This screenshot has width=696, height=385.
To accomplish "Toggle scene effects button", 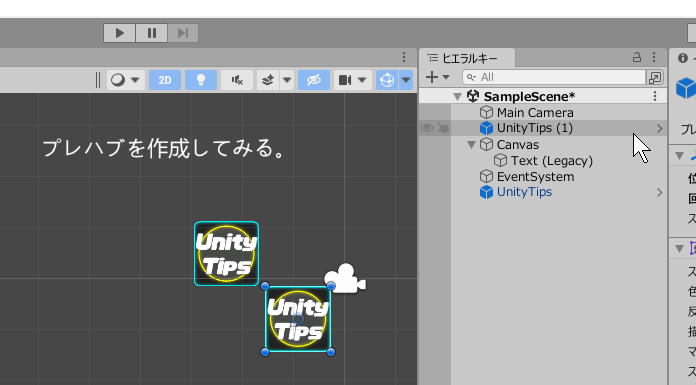I will click(268, 80).
